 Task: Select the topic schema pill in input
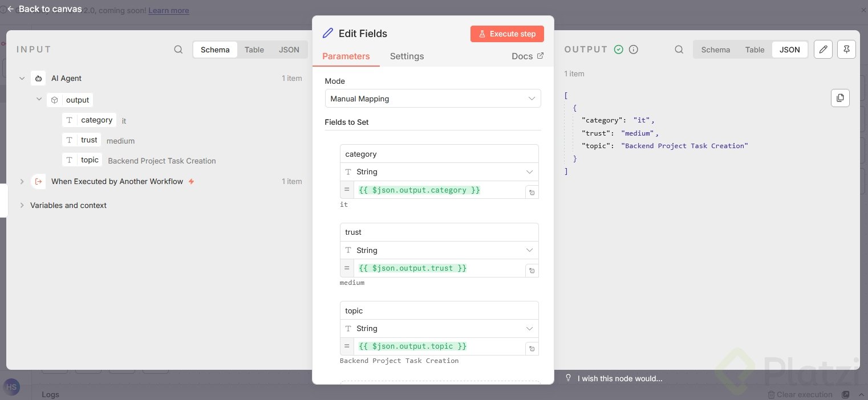tap(82, 160)
